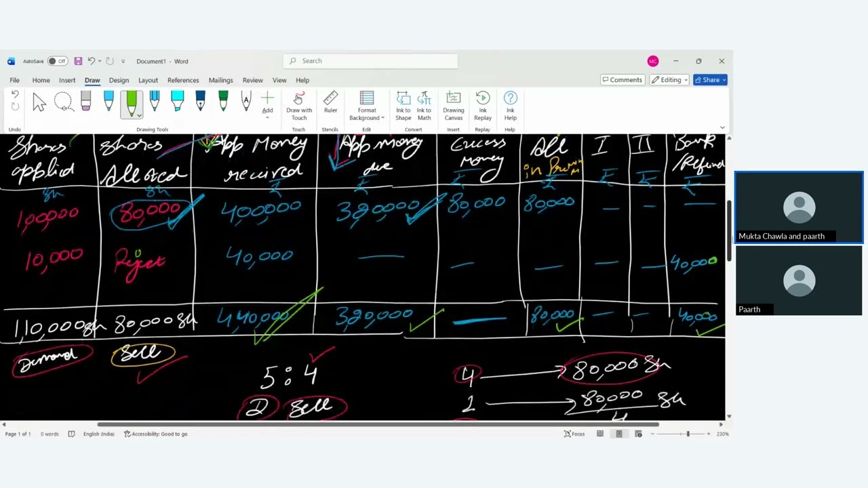The height and width of the screenshot is (488, 868).
Task: Switch to the Home tab
Action: coord(41,80)
